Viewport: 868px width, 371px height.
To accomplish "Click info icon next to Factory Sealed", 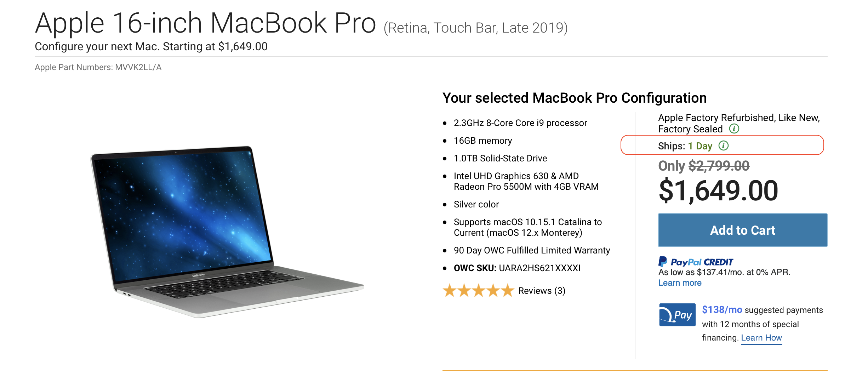I will pos(734,129).
